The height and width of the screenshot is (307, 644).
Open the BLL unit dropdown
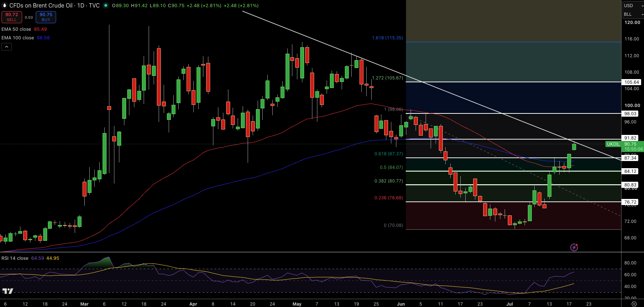click(x=633, y=14)
